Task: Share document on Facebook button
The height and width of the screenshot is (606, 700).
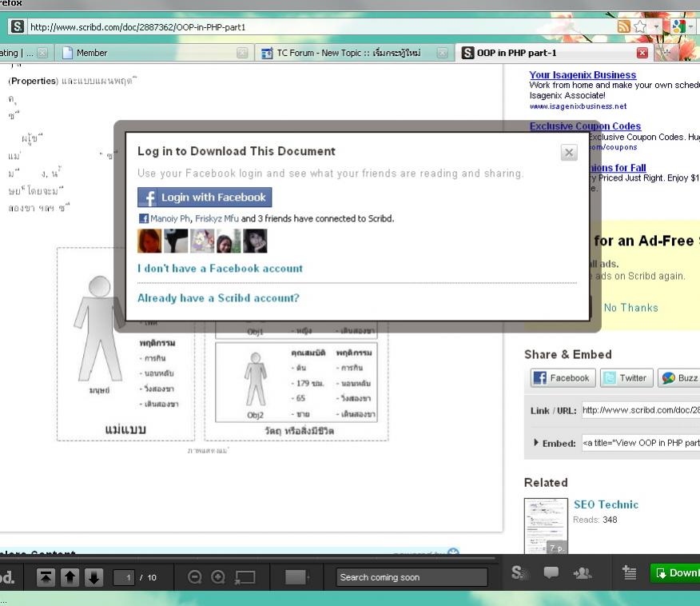Action: coord(563,378)
